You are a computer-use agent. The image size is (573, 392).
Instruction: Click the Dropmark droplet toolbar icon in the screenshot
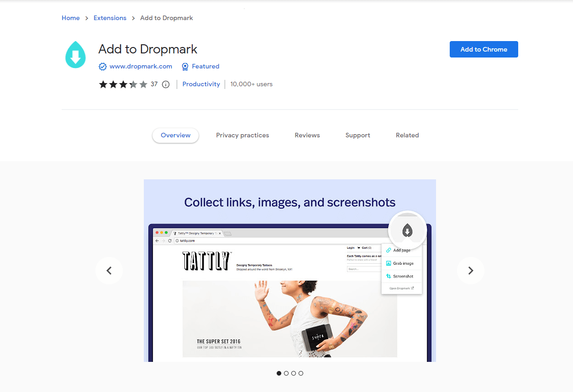[407, 230]
